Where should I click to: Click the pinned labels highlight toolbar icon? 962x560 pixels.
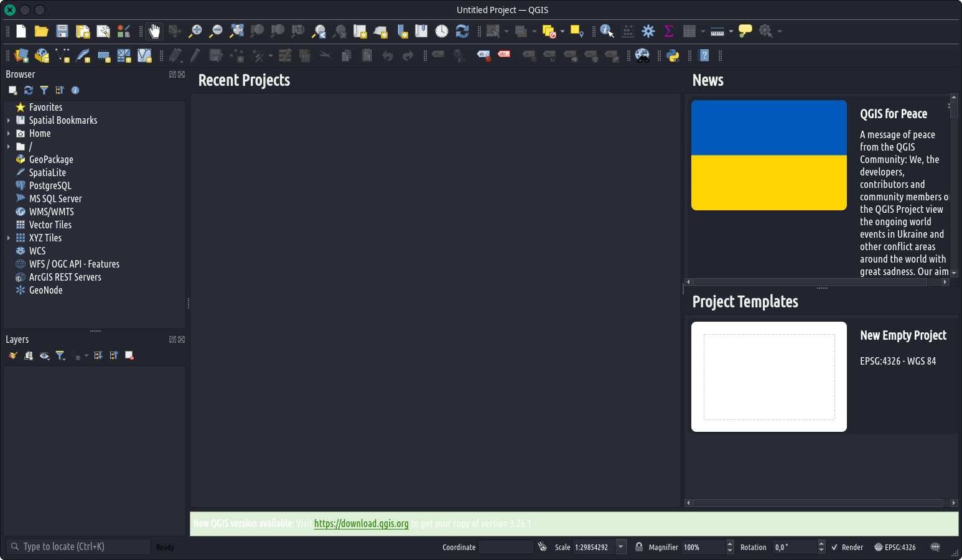(483, 55)
